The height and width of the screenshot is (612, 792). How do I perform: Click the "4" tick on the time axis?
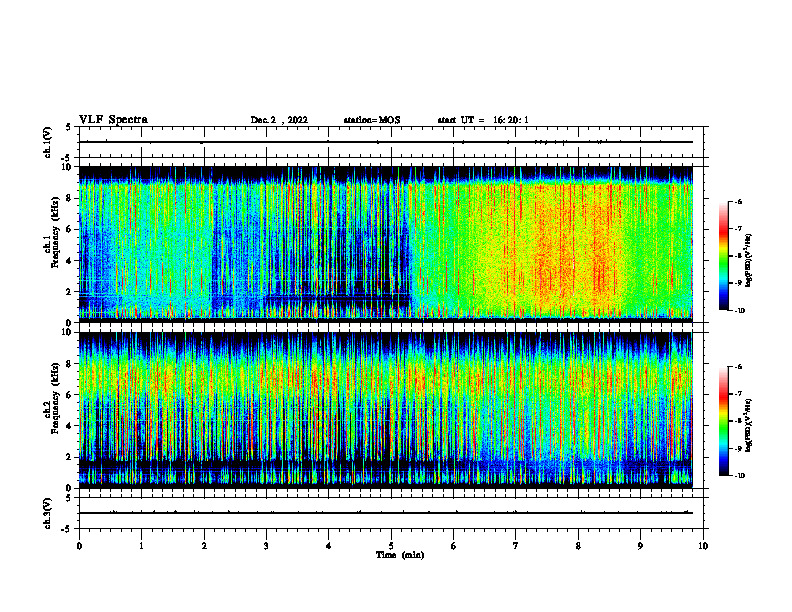pyautogui.click(x=328, y=546)
